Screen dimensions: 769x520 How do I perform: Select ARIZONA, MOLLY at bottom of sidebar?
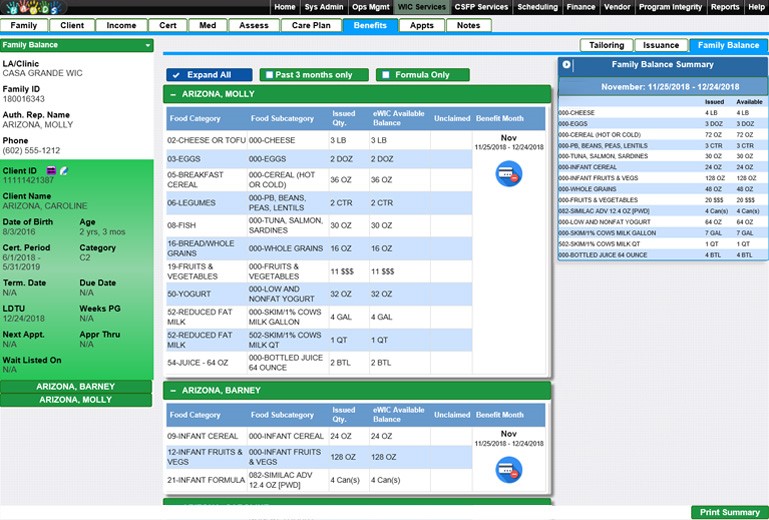(x=76, y=400)
